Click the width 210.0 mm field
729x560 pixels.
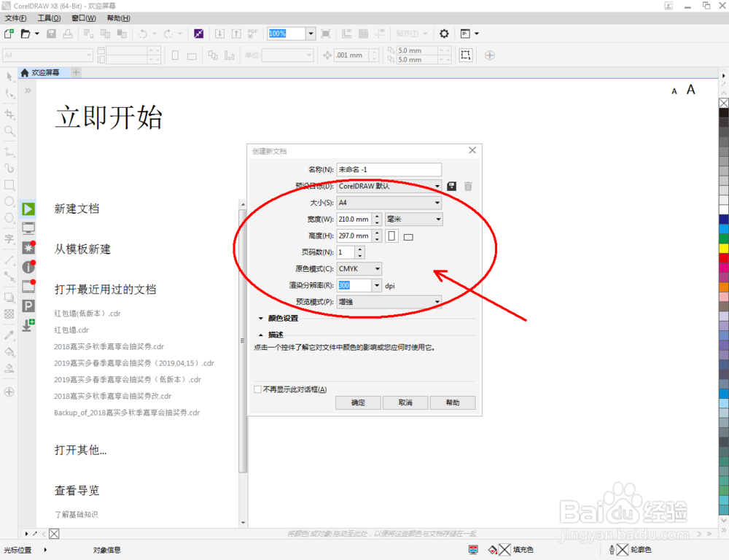354,219
